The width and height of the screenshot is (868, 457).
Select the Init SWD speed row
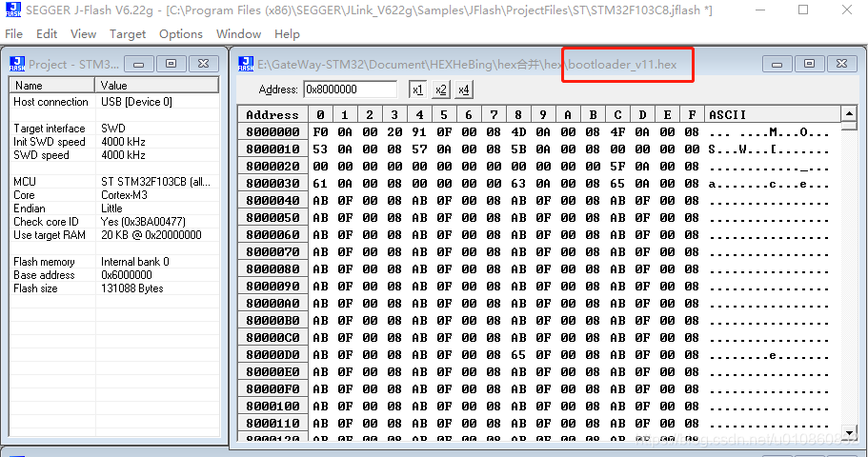point(114,142)
